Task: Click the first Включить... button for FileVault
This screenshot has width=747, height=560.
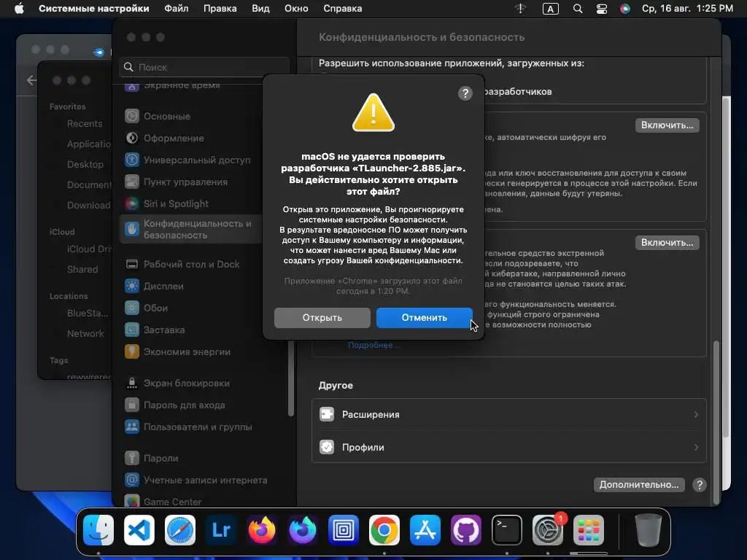Action: click(667, 125)
